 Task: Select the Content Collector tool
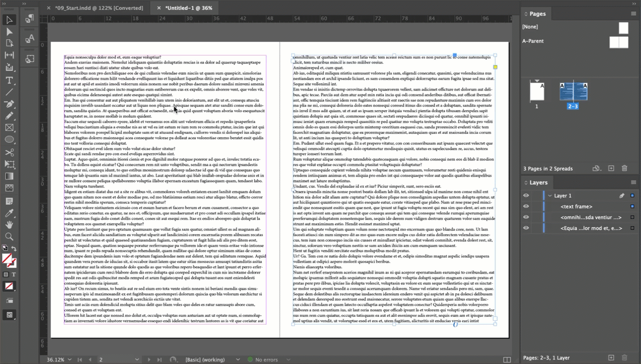coord(9,67)
